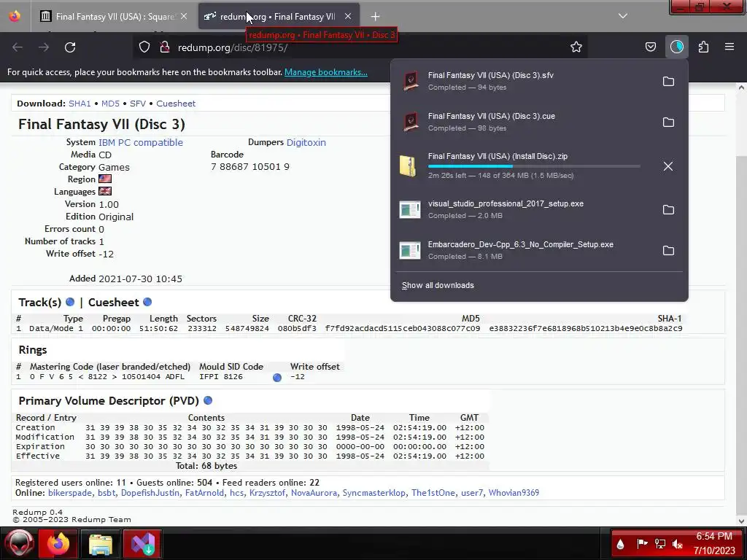The image size is (747, 560).
Task: Close the archive Final Fantasy VII tab
Action: click(184, 17)
